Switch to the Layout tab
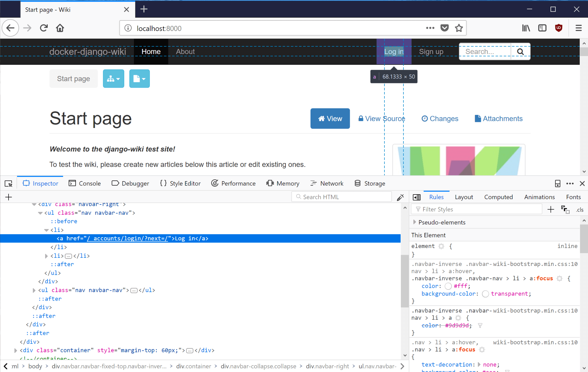This screenshot has width=588, height=372. click(x=464, y=197)
